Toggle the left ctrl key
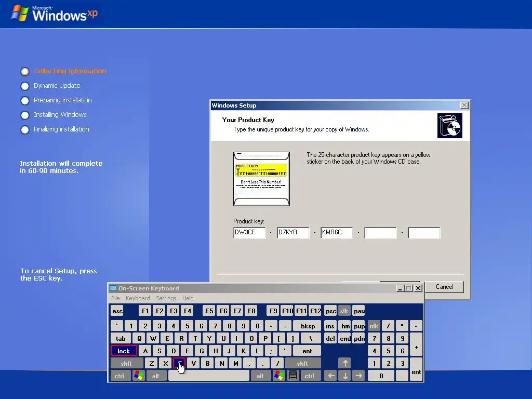The height and width of the screenshot is (399, 532). [x=119, y=376]
